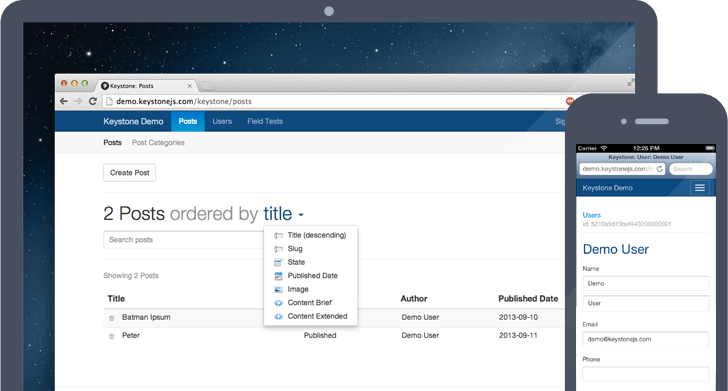The height and width of the screenshot is (391, 728).
Task: Click Keystone Demo header on the phone
Action: [607, 188]
